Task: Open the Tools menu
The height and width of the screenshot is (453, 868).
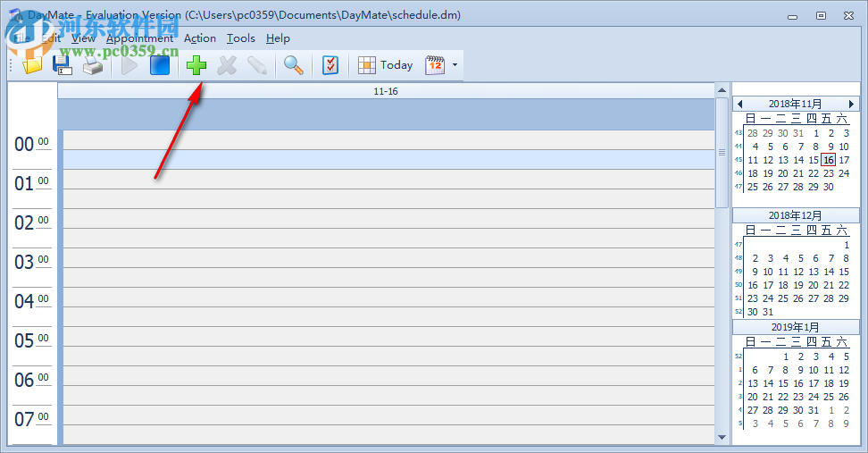Action: 241,38
